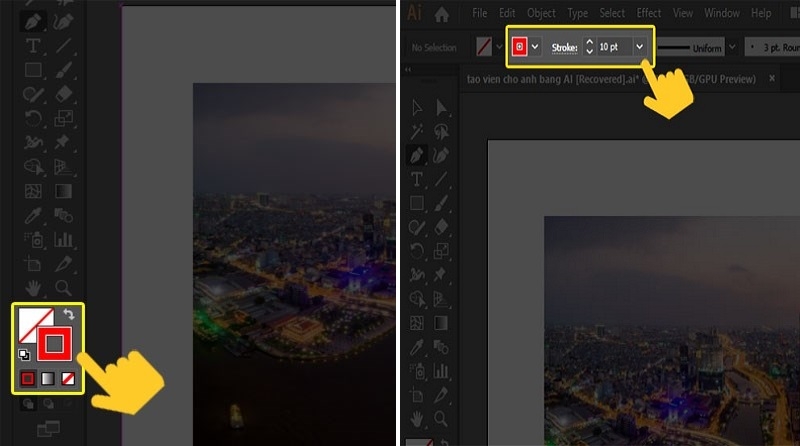Open the Effect menu

tap(649, 13)
